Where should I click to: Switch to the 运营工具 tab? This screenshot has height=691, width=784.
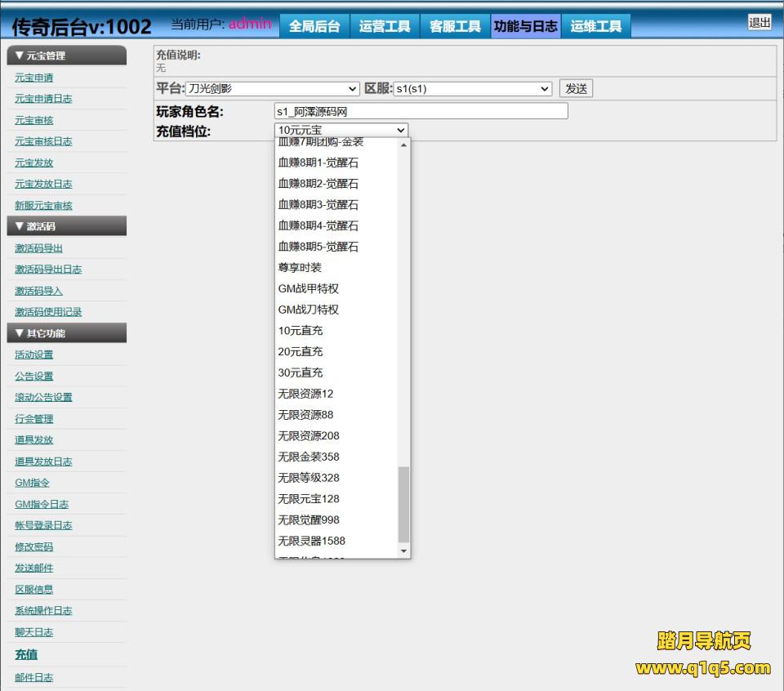point(385,26)
